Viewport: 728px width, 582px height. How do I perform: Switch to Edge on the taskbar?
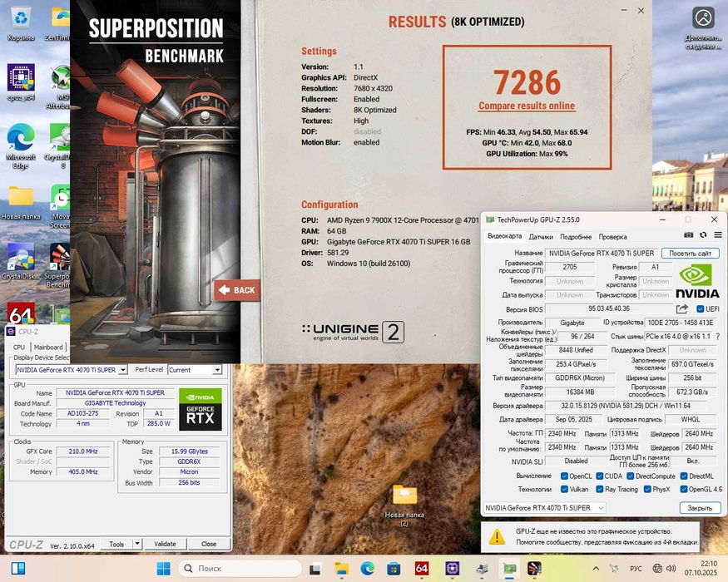tap(368, 568)
